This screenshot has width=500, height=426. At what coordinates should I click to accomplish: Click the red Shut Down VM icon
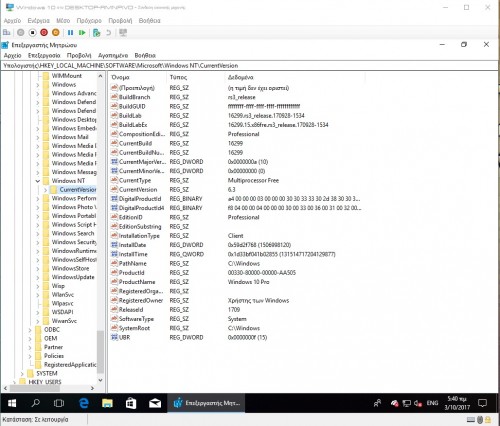click(44, 33)
